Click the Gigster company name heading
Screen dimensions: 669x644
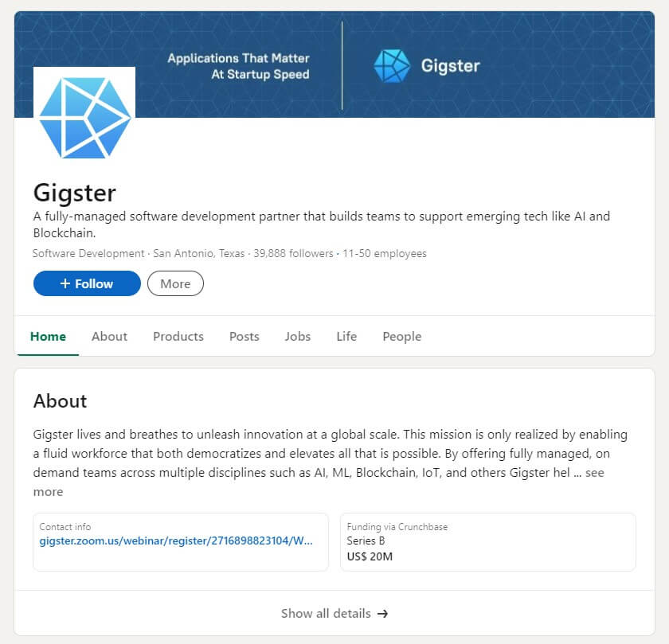(75, 193)
